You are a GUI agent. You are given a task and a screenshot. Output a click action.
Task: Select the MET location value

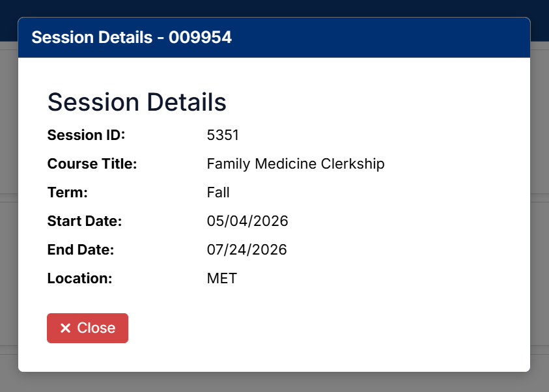pyautogui.click(x=222, y=278)
